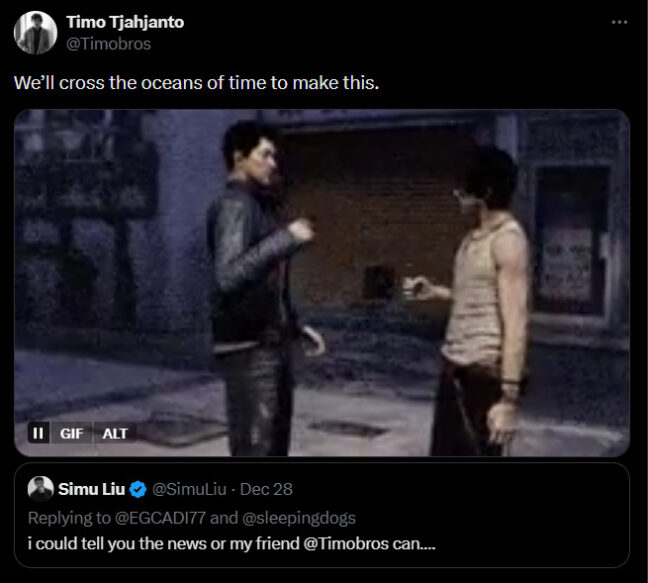Open the quoted tweet text about the news
Screen dimensions: 648x583
click(x=231, y=543)
